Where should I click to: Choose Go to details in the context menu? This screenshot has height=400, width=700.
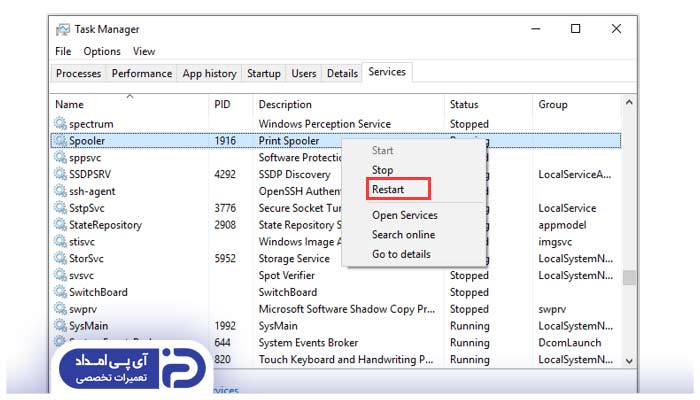(x=401, y=254)
